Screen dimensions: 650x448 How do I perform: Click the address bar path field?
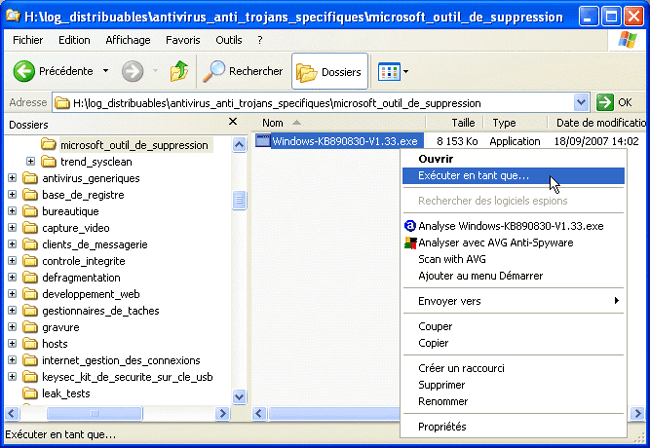313,103
